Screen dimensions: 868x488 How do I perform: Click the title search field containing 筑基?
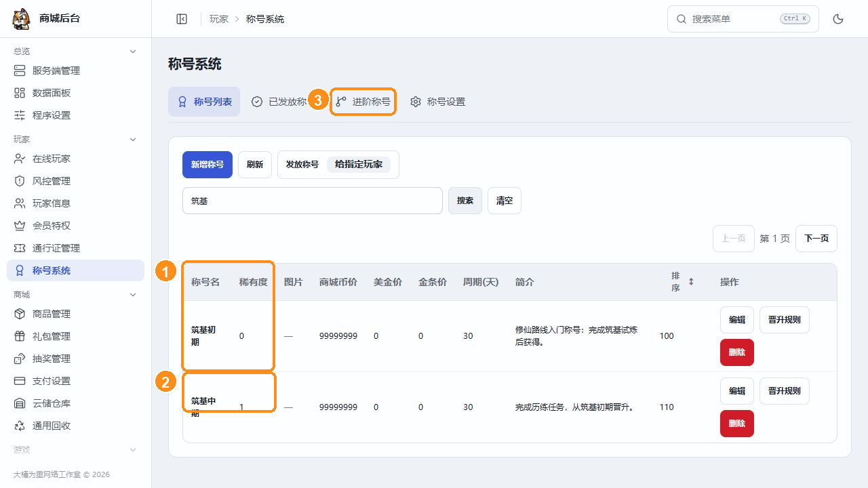(313, 201)
